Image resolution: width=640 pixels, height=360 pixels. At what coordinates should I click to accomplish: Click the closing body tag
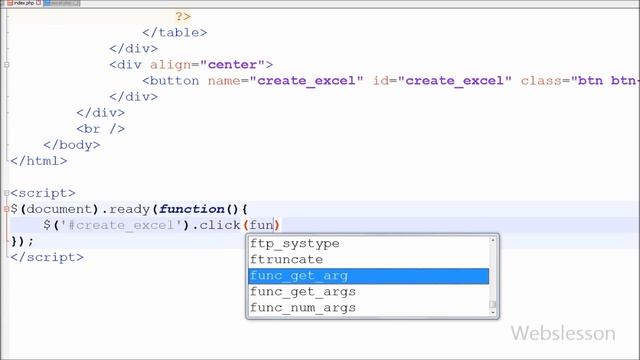point(72,145)
